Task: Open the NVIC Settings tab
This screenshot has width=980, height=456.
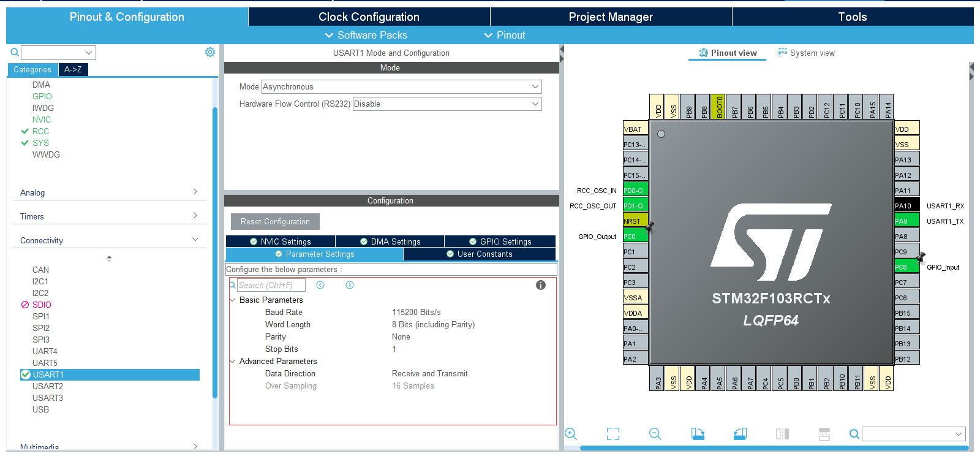Action: coord(281,241)
